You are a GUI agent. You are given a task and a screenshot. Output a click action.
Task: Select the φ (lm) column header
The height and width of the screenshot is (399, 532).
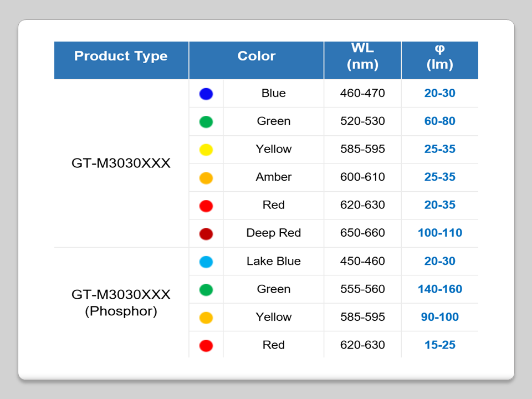pyautogui.click(x=439, y=57)
